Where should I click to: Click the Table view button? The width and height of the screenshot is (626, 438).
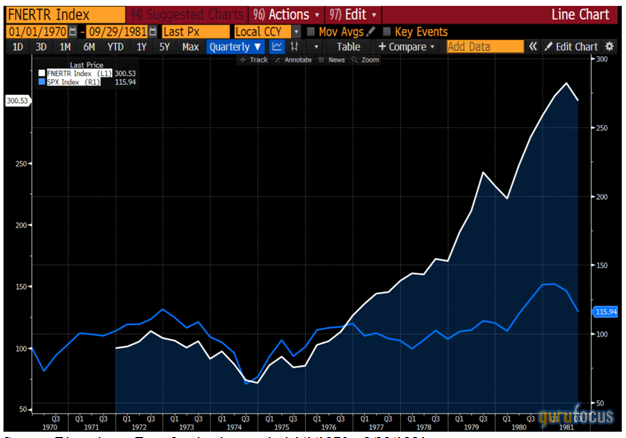348,47
